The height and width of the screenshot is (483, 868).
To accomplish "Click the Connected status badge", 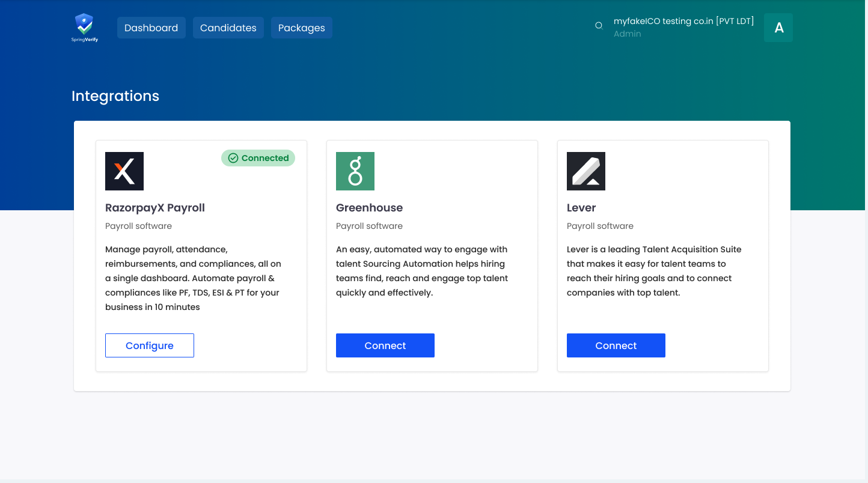I will click(x=258, y=158).
